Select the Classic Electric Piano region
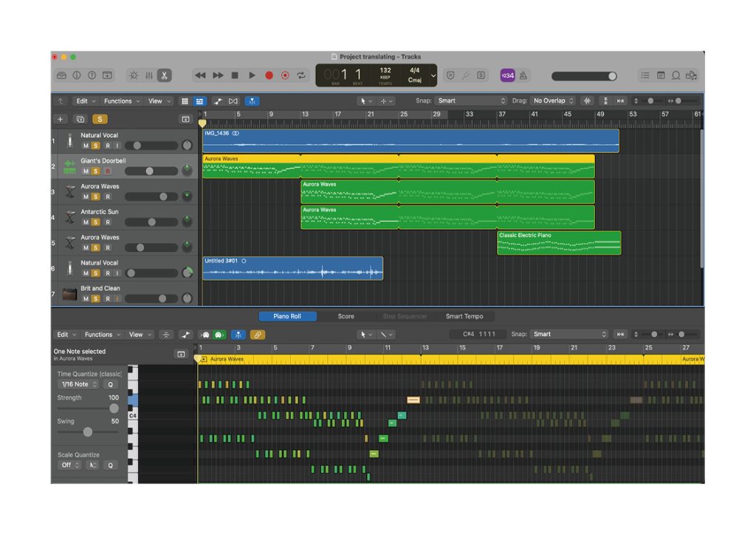The width and height of the screenshot is (756, 535). pyautogui.click(x=559, y=242)
